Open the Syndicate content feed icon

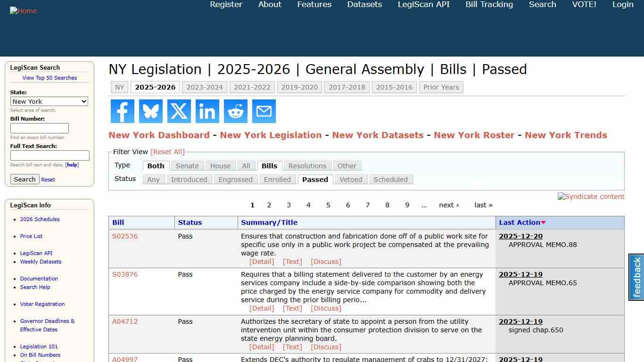click(591, 197)
